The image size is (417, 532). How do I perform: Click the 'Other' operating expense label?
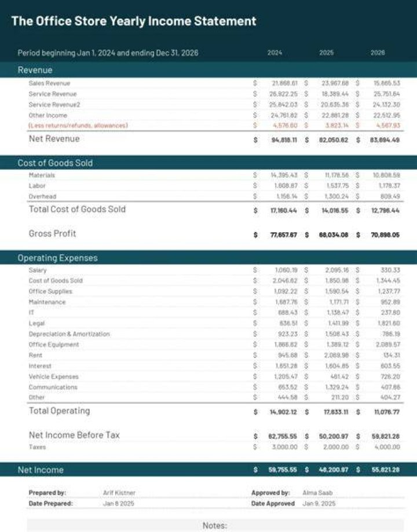pyautogui.click(x=36, y=397)
